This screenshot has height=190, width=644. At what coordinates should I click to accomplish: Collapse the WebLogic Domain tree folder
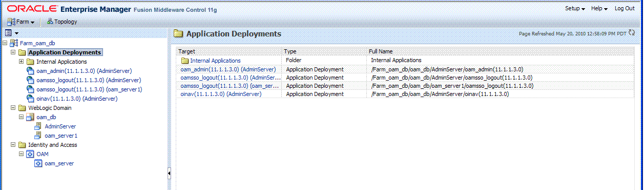click(13, 108)
